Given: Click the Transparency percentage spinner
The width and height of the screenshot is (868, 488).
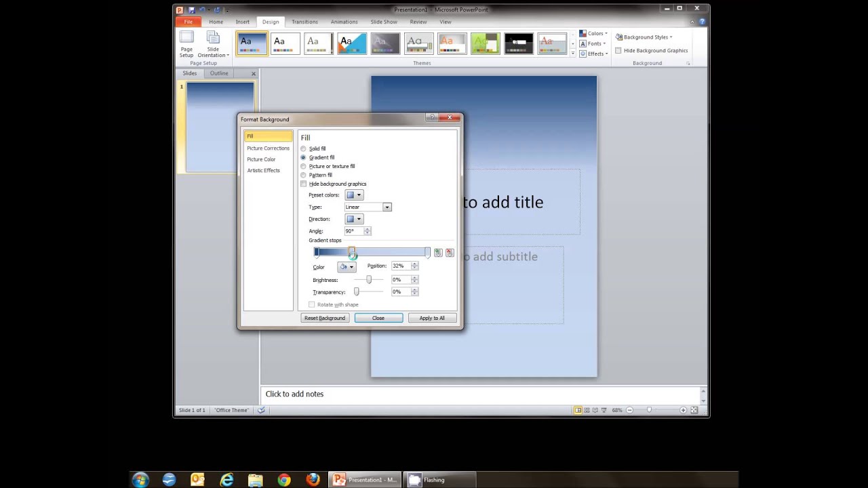Looking at the screenshot, I should point(414,291).
